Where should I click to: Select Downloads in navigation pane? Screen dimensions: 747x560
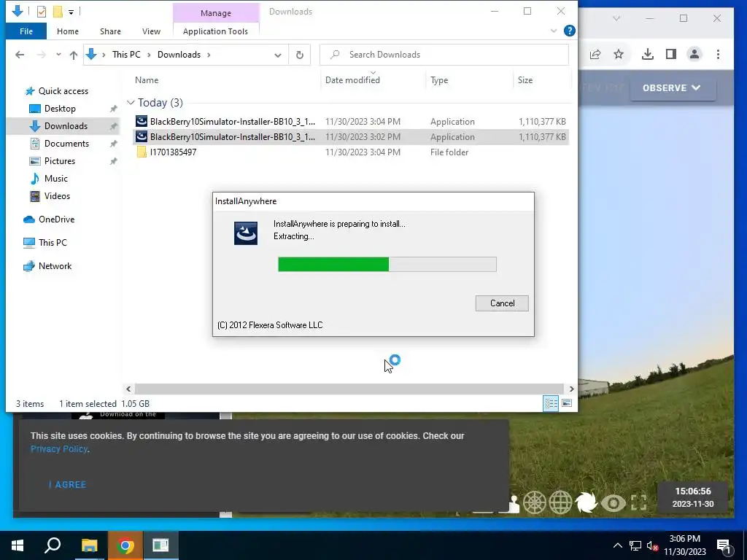click(66, 126)
